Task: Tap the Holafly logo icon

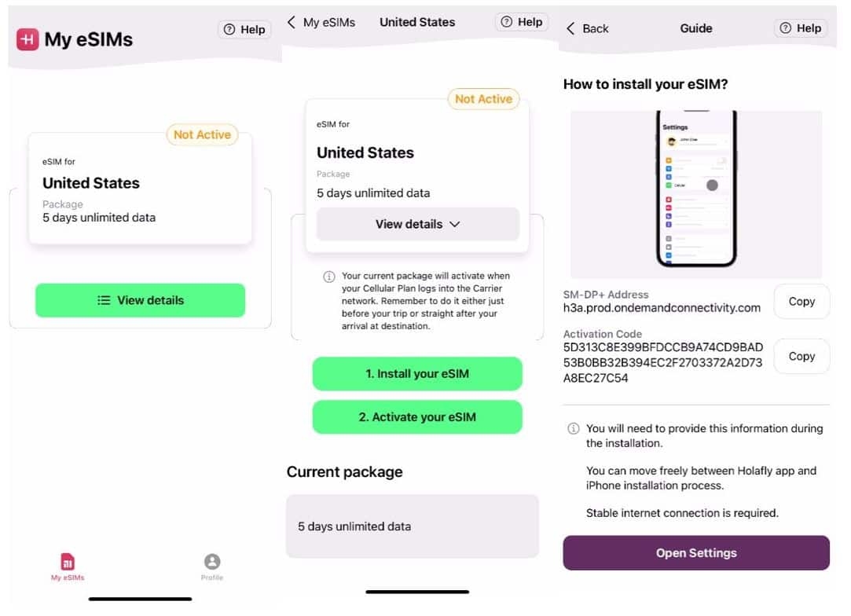Action: 28,39
